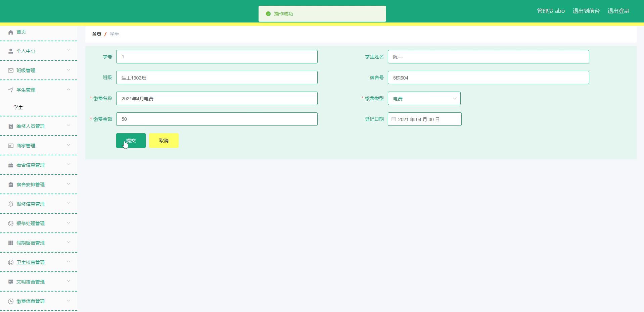Click the 登记日期 date field

click(x=425, y=119)
